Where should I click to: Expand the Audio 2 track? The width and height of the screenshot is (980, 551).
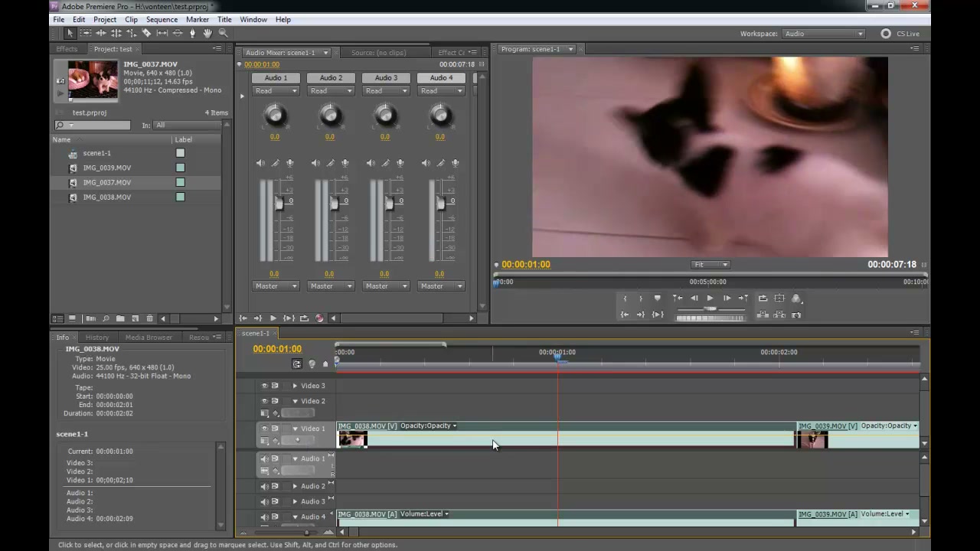coord(295,487)
